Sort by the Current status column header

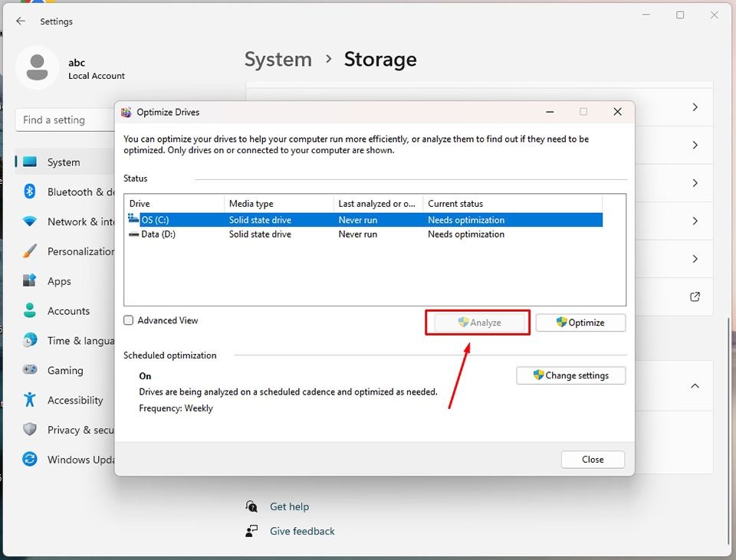tap(513, 204)
